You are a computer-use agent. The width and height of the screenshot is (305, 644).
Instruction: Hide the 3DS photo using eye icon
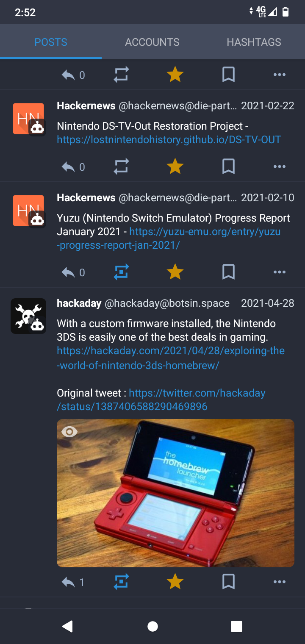point(69,432)
